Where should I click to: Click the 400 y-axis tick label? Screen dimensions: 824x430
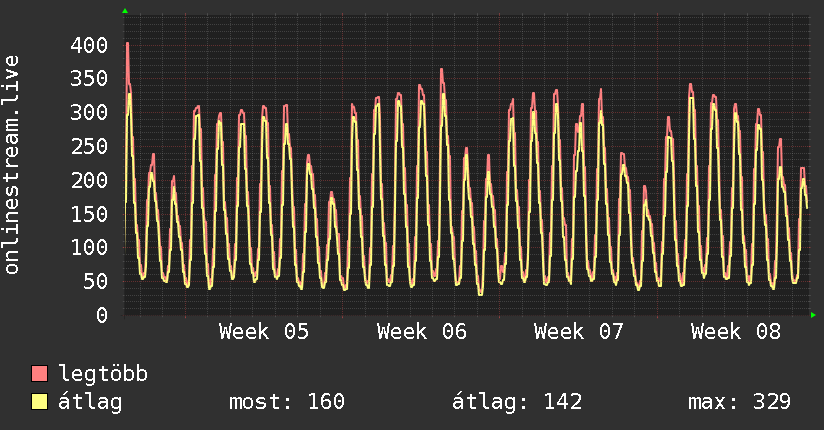[89, 45]
